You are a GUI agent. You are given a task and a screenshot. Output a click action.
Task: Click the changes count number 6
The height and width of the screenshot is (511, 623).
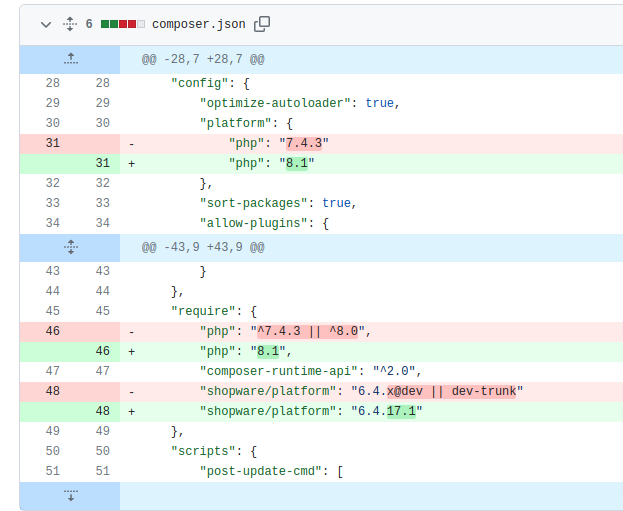pos(89,24)
